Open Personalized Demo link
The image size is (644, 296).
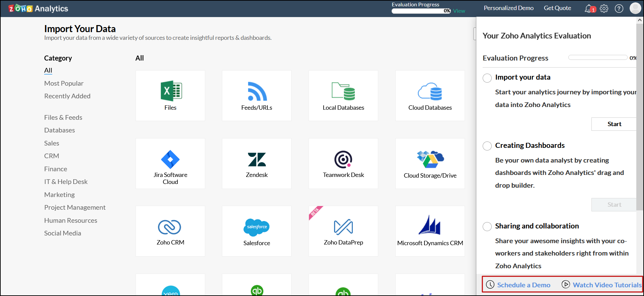click(x=509, y=8)
